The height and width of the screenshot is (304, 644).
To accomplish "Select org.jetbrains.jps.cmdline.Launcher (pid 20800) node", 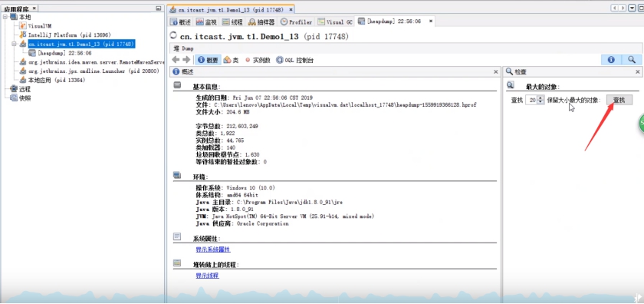I will (94, 71).
